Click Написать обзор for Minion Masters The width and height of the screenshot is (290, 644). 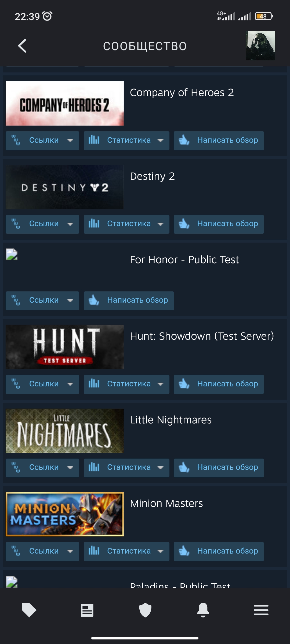[219, 551]
